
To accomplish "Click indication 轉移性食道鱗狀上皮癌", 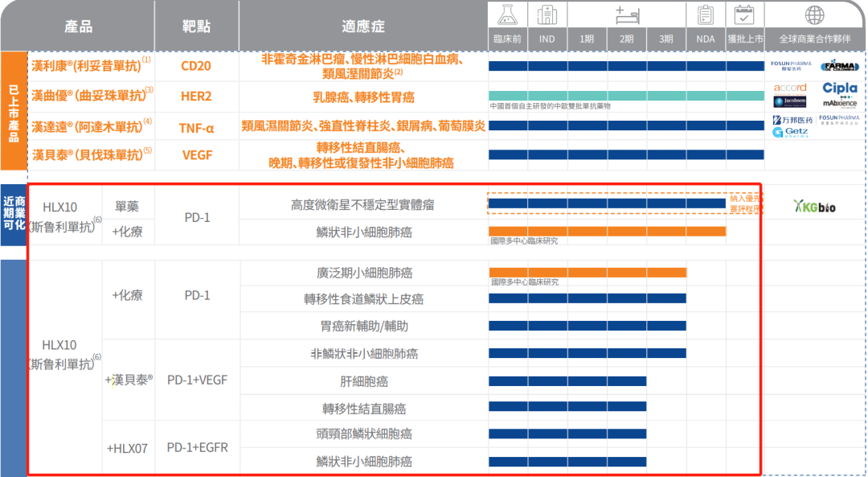I will (x=364, y=299).
